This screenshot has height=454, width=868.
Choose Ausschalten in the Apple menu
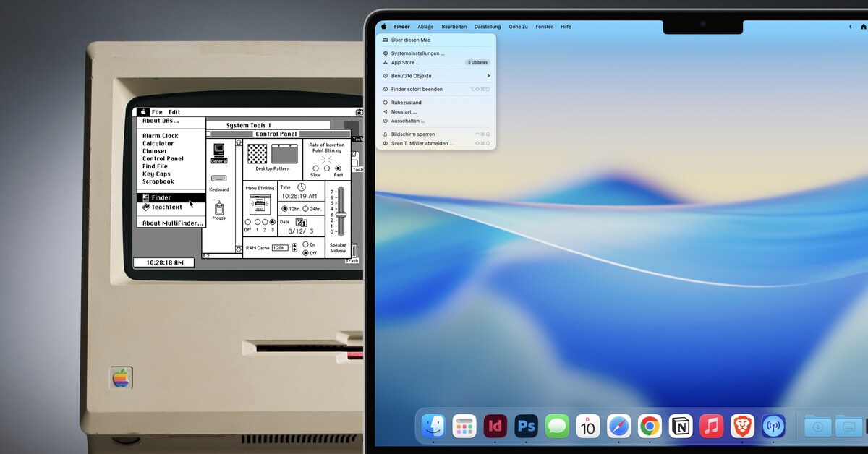[x=436, y=121]
